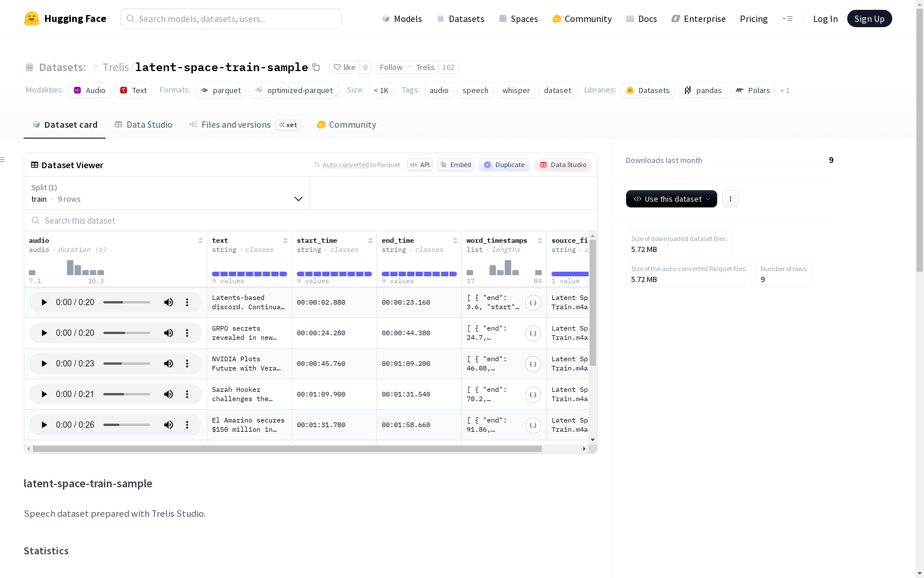The image size is (924, 578).
Task: Click the table horizontal scrollbar
Action: tap(287, 449)
